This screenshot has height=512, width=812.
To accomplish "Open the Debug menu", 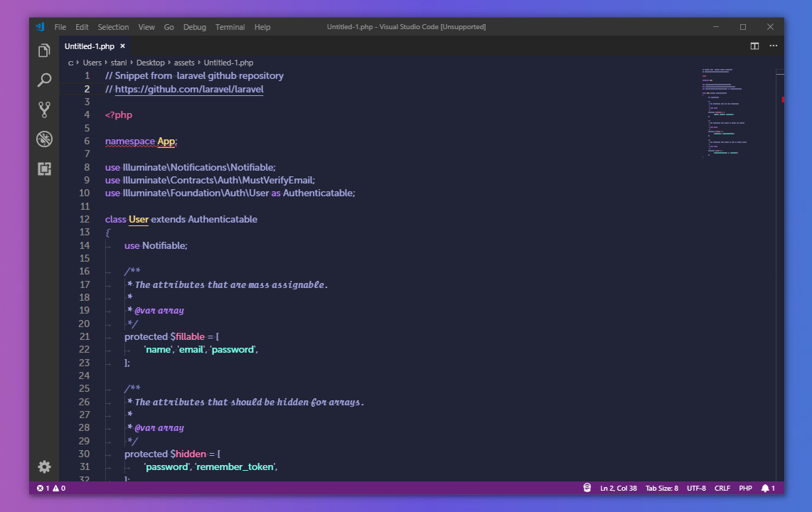I will 195,27.
